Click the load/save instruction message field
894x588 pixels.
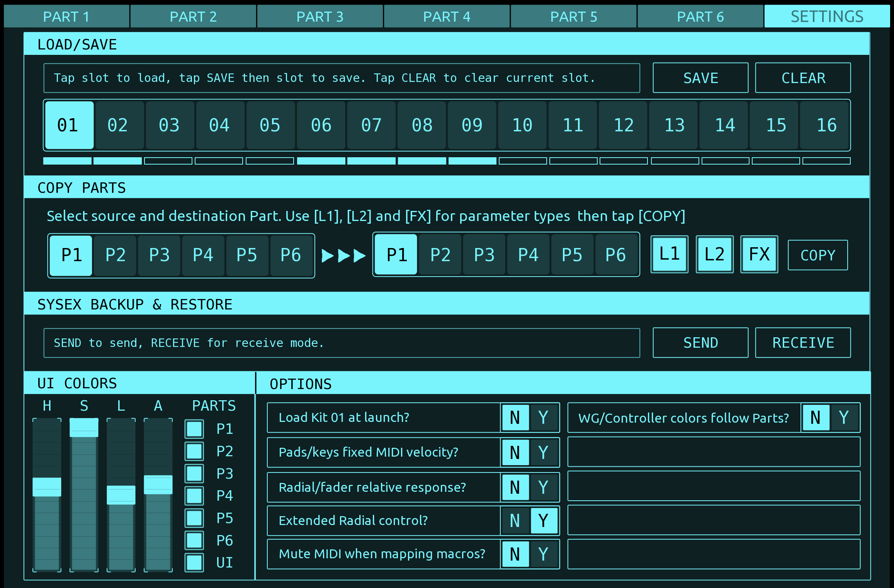coord(342,78)
